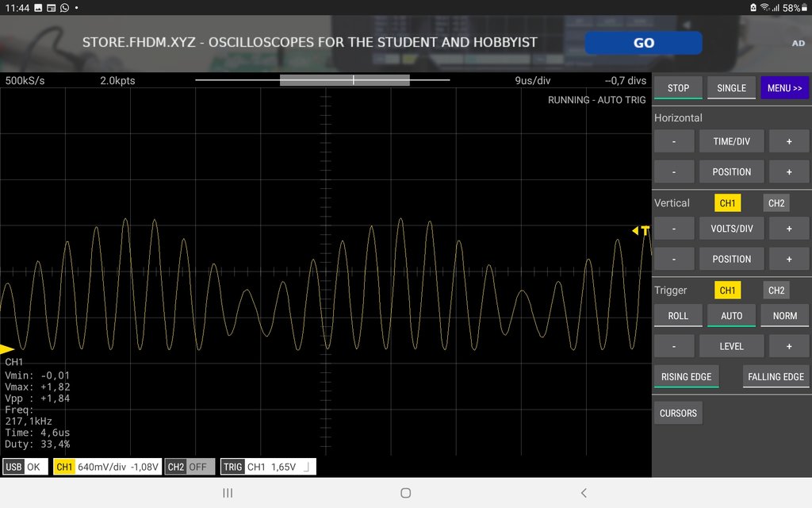Tap the battery 58% indicator
The height and width of the screenshot is (508, 812).
[x=795, y=8]
